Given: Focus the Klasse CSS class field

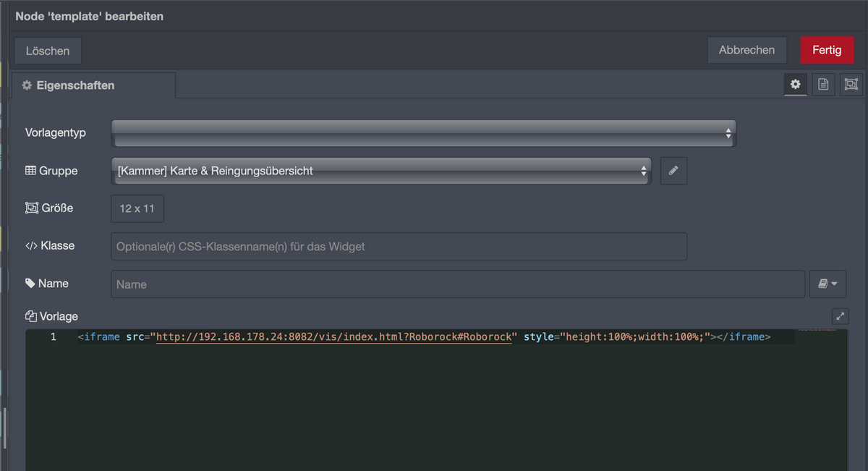Looking at the screenshot, I should (x=399, y=247).
